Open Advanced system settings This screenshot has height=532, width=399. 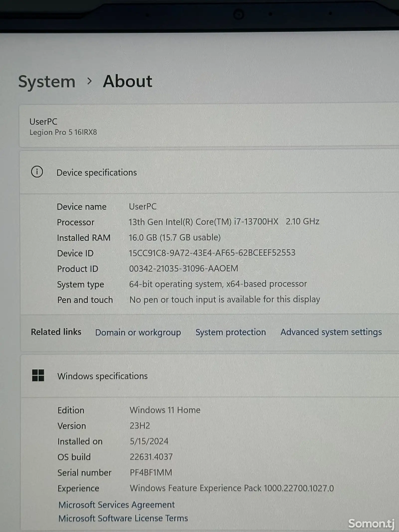pos(331,332)
